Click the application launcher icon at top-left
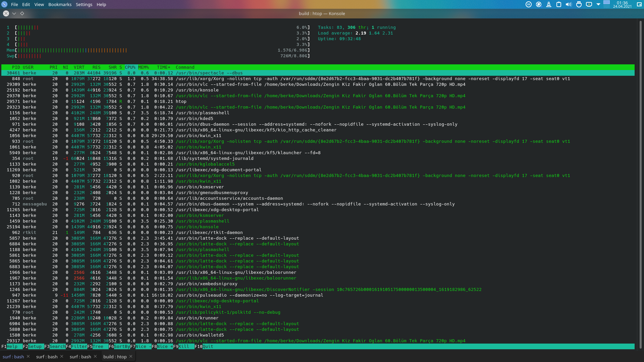Screen dimensions: 644x362 4,4
